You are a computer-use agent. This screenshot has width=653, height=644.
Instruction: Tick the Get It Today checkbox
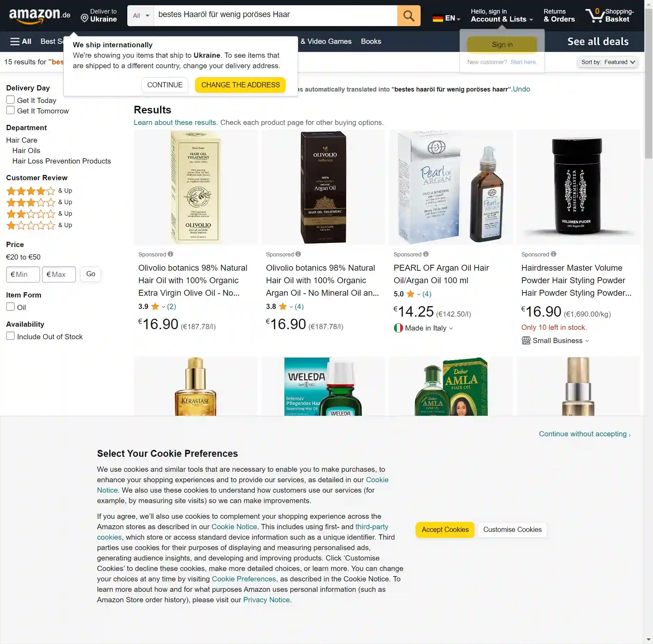[x=10, y=100]
